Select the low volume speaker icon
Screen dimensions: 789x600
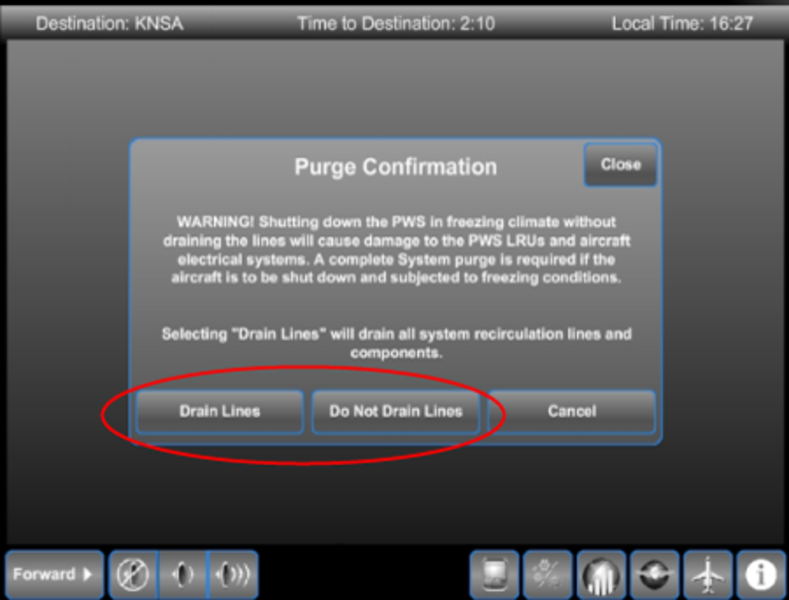182,574
